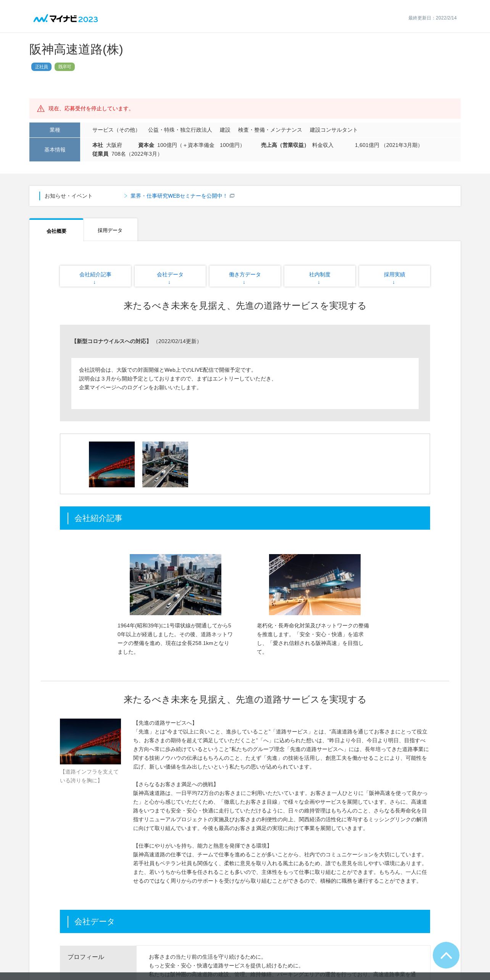
Task: Click the プロフィール row label
Action: tap(86, 957)
